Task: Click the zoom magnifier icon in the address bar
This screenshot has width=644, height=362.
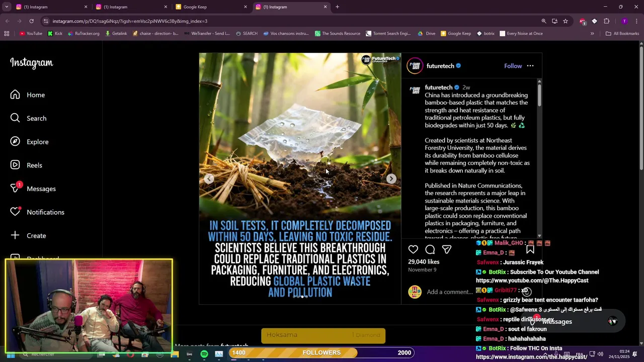Action: pos(543,21)
